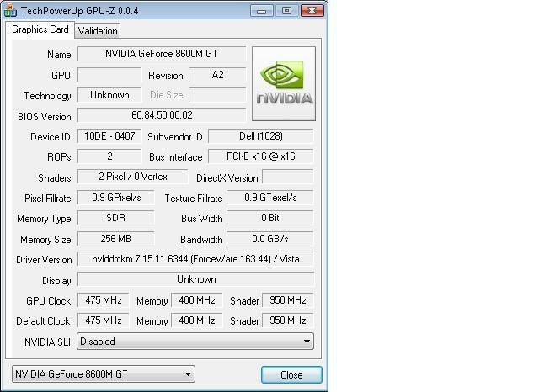The width and height of the screenshot is (539, 392).
Task: Click the Driver Version label
Action: pos(44,260)
